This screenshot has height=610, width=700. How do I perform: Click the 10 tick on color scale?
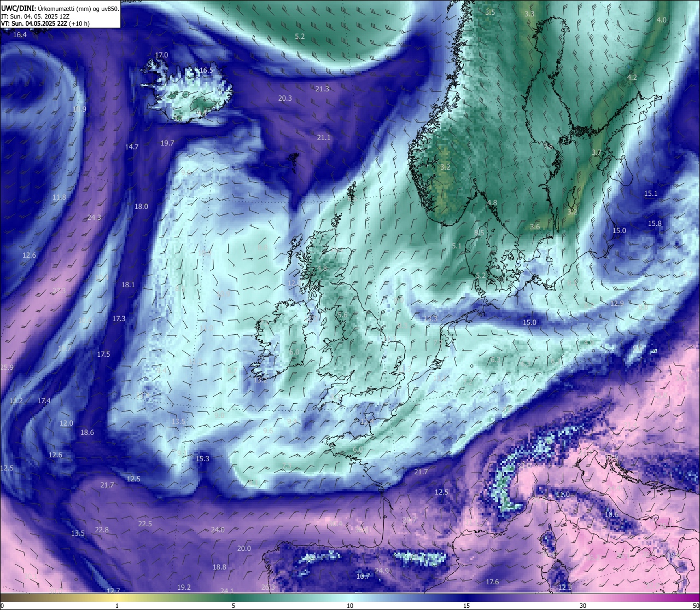pyautogui.click(x=349, y=606)
